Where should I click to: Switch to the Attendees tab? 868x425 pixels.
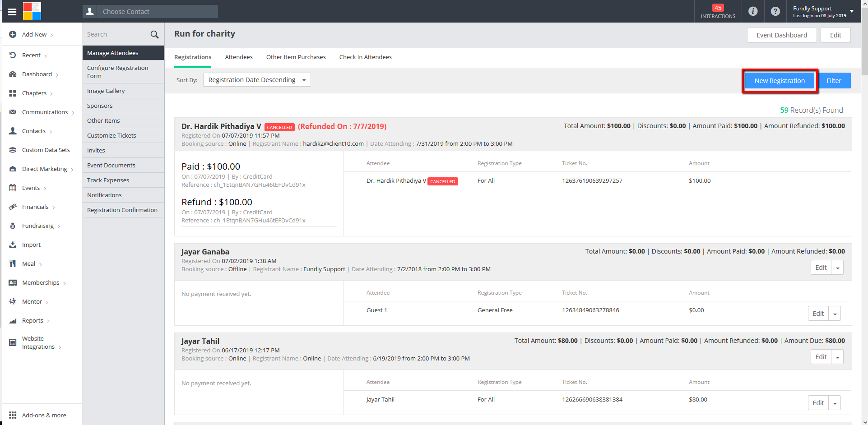pos(239,57)
